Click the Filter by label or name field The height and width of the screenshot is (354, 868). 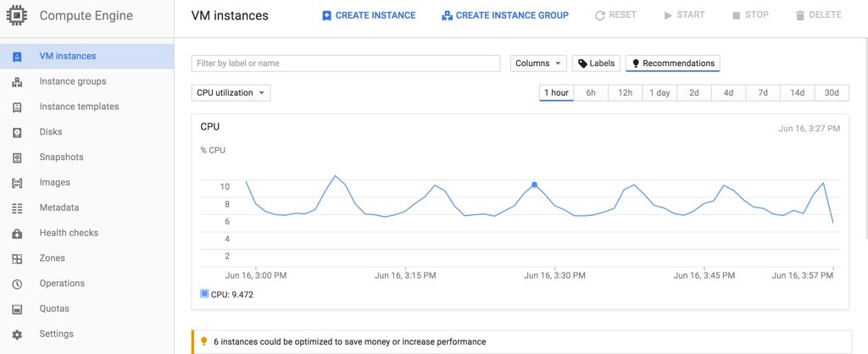(346, 63)
